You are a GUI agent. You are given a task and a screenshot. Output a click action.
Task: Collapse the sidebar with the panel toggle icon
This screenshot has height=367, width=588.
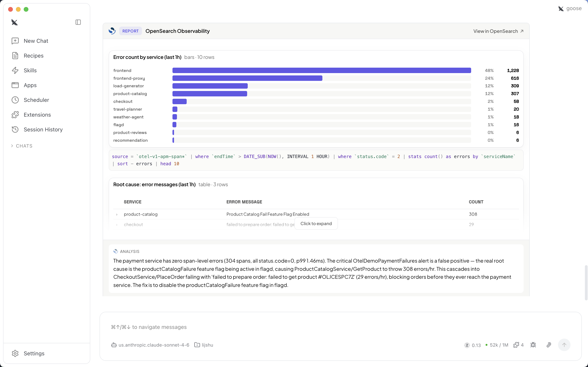[78, 22]
